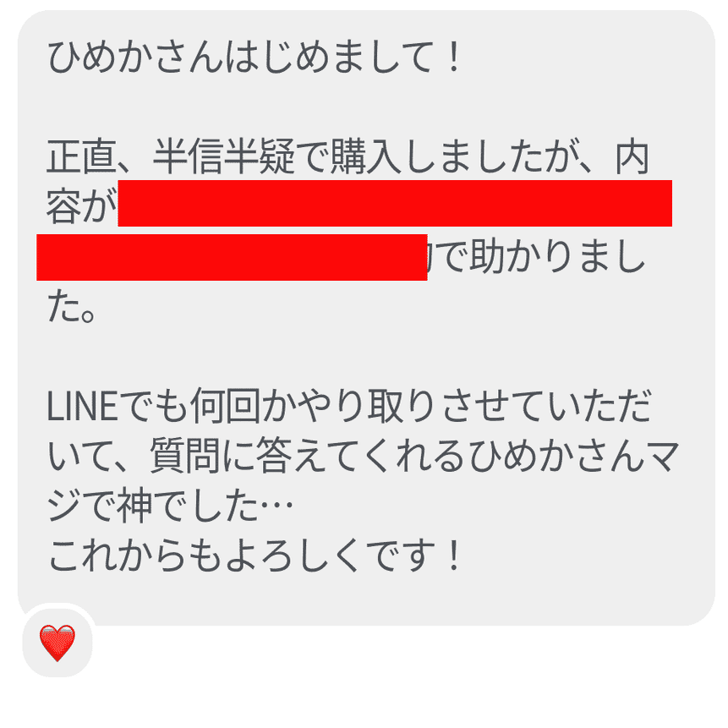Click the character 内 ending the second line
This screenshot has width=728, height=728.
pos(632,157)
